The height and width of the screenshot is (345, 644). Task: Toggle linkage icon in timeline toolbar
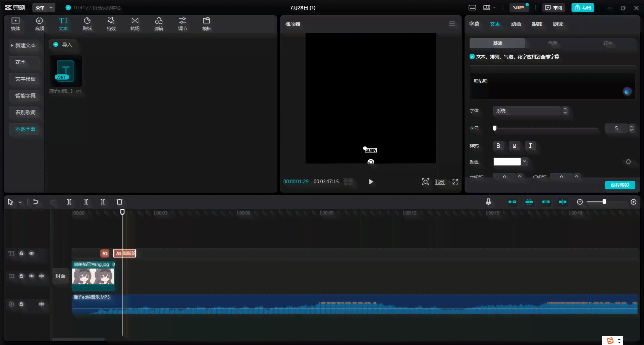(x=546, y=202)
